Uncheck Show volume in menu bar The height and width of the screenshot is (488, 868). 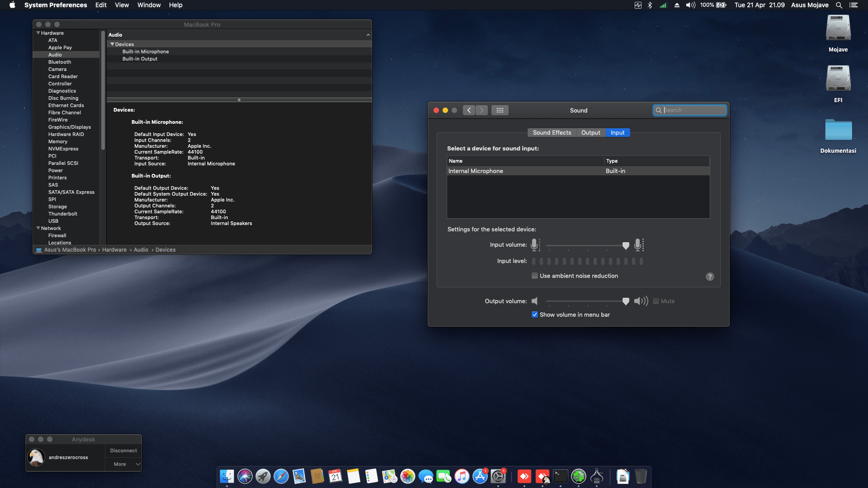[x=535, y=315]
